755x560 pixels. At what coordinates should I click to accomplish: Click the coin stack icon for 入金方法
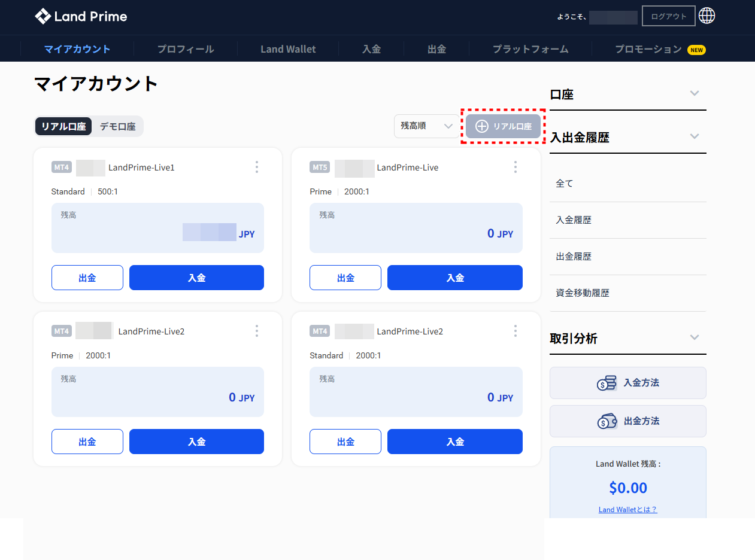pos(607,383)
